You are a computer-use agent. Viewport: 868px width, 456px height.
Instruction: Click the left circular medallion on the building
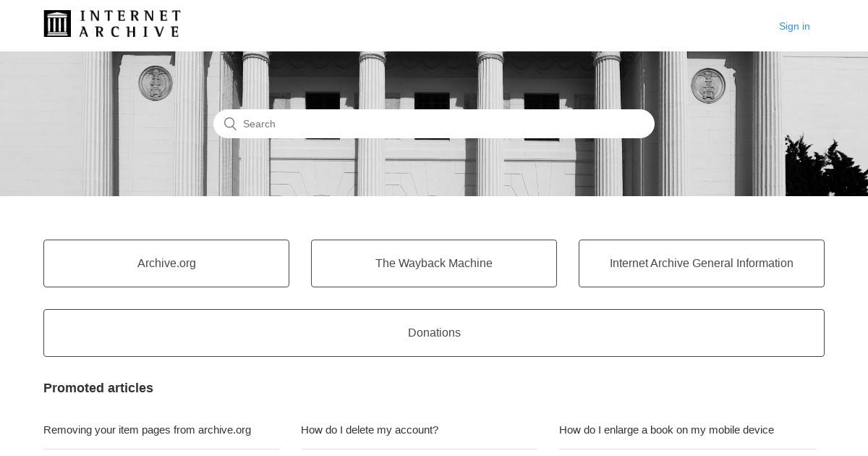pyautogui.click(x=156, y=84)
